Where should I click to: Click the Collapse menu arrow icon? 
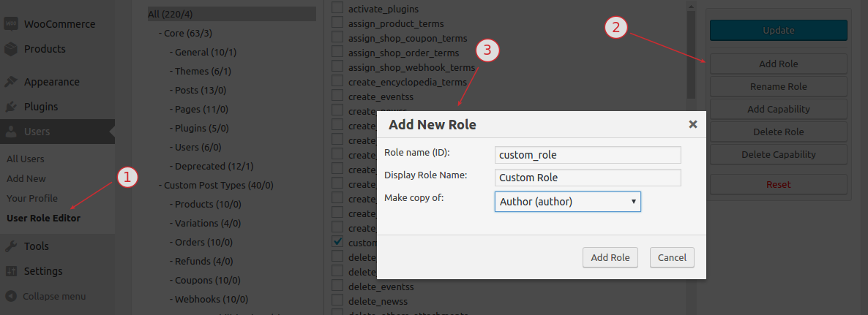click(11, 296)
